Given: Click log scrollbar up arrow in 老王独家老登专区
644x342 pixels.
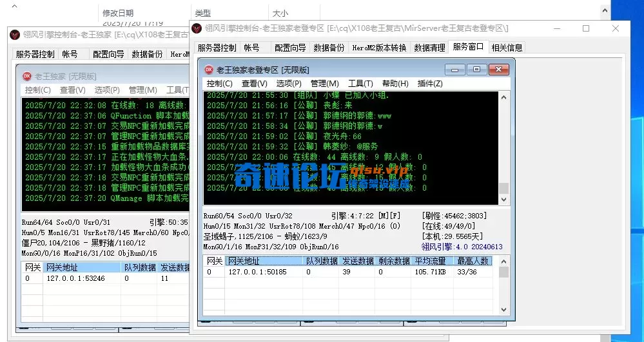Looking at the screenshot, I should [x=504, y=97].
